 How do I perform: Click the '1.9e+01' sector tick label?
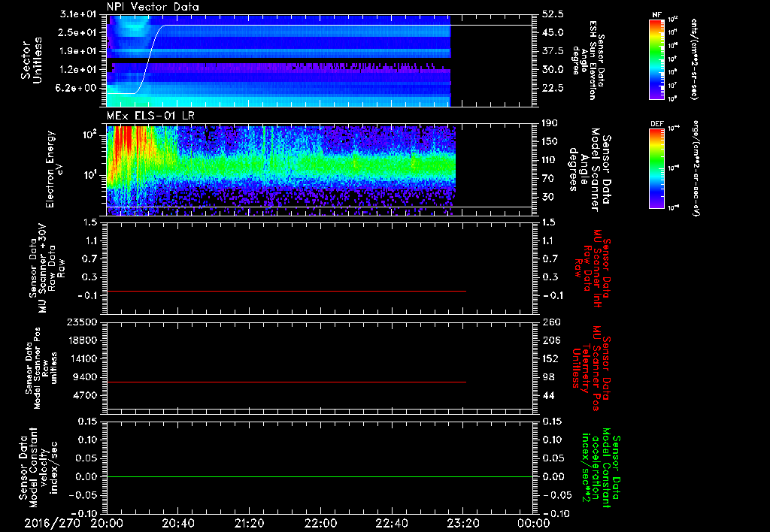[x=77, y=51]
